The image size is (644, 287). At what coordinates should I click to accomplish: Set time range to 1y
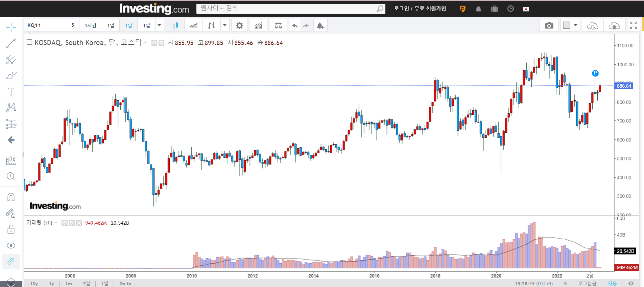pyautogui.click(x=51, y=284)
